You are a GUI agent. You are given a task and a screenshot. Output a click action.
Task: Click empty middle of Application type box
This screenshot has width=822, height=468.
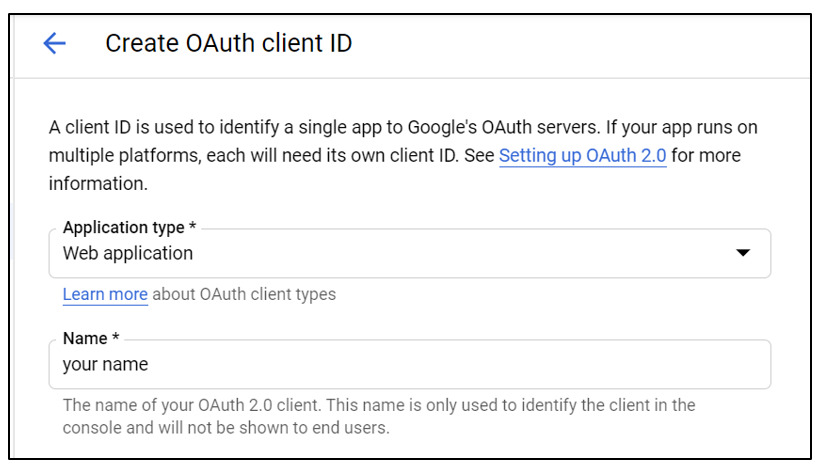click(x=450, y=254)
